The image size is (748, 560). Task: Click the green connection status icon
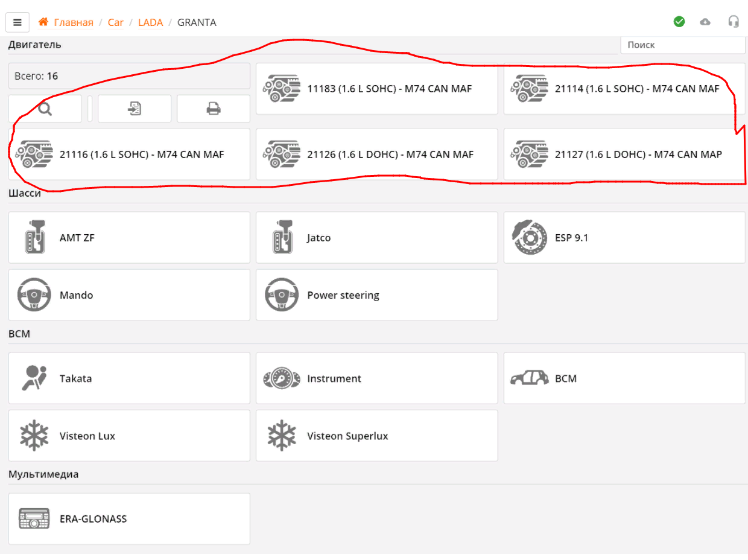click(x=679, y=22)
